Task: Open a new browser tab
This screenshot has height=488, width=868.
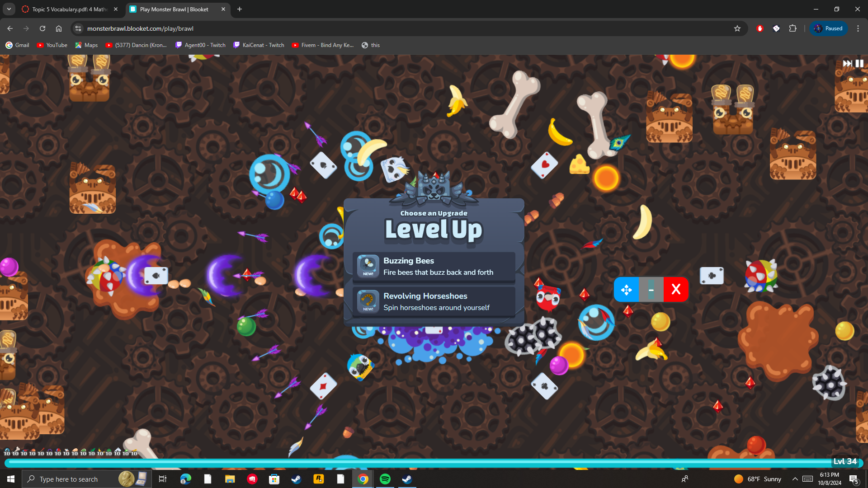Action: click(x=240, y=9)
